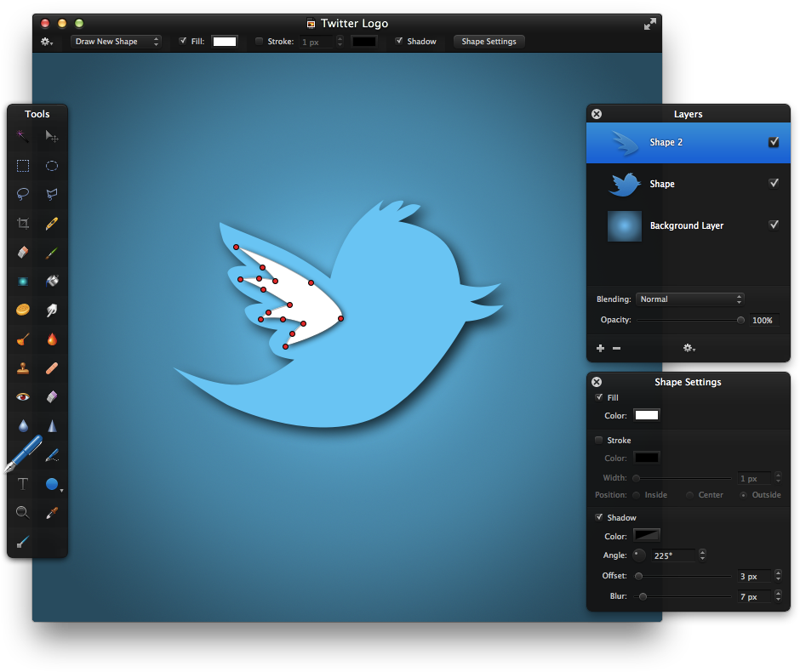The image size is (800, 672).
Task: Click the Shadow color swatch
Action: point(645,535)
